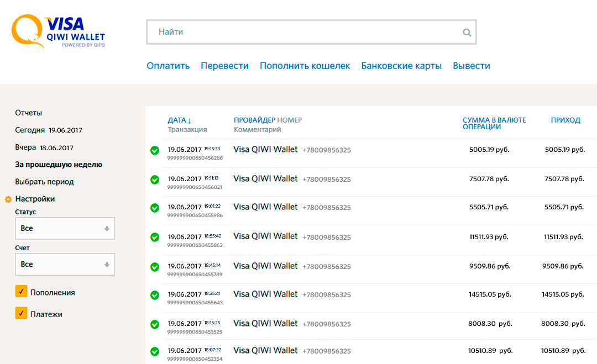This screenshot has width=597, height=364.
Task: Click Visa QIWI Wallet provider at 19:15:33
Action: (x=265, y=150)
